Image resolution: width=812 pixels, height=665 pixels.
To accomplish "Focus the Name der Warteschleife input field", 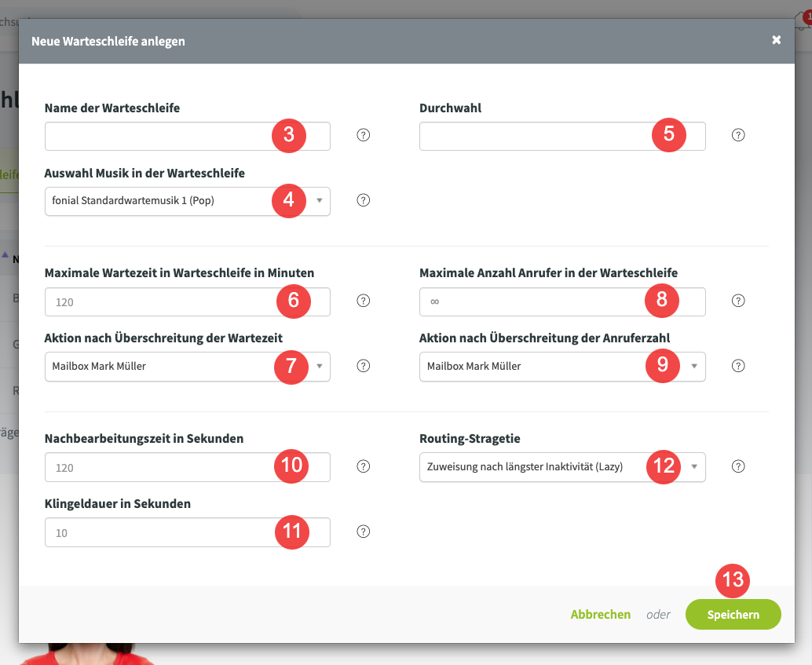I will 188,136.
